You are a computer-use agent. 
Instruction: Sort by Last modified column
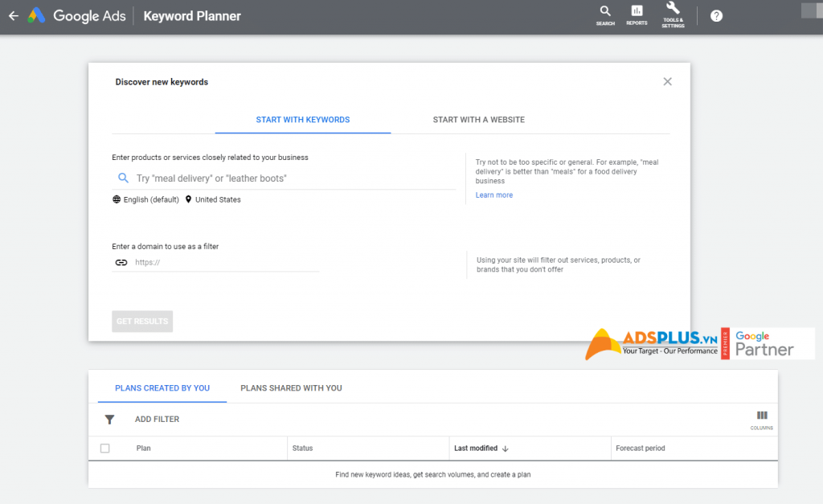[x=476, y=449]
